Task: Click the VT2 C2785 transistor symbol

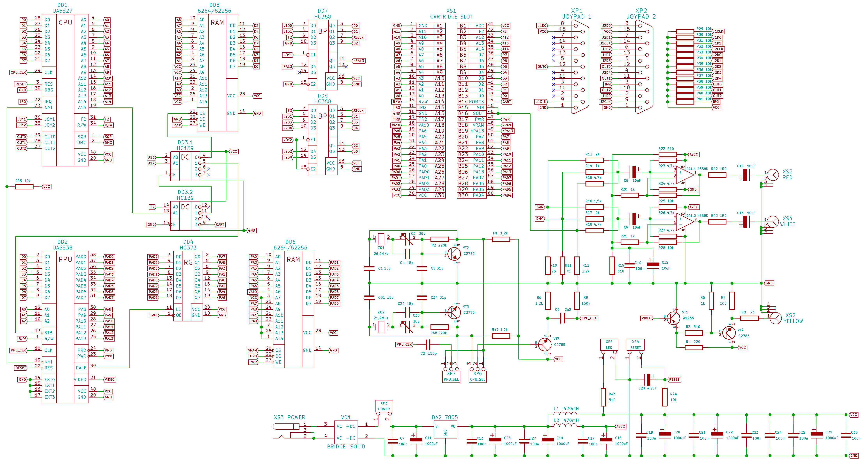Action: [x=454, y=254]
